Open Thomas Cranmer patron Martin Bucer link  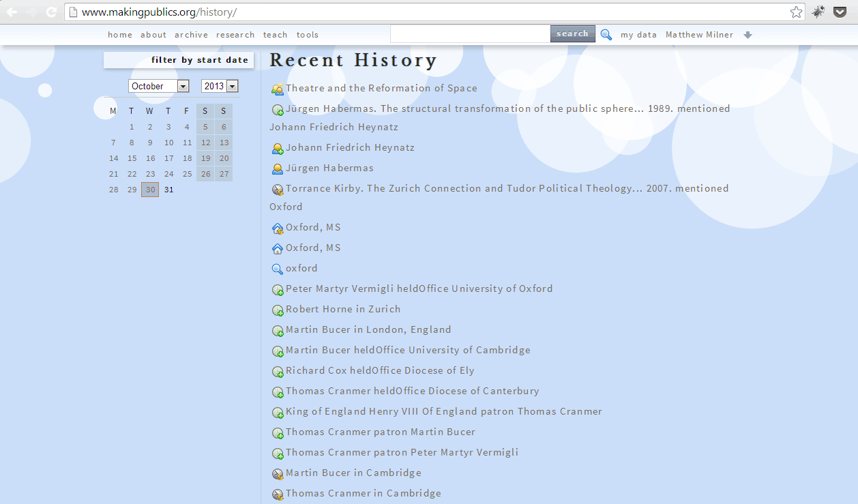(x=381, y=432)
